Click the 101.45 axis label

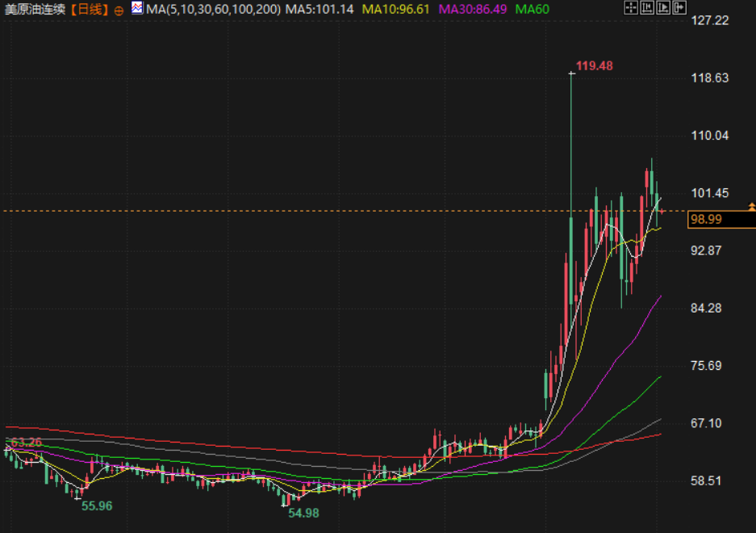tap(710, 193)
